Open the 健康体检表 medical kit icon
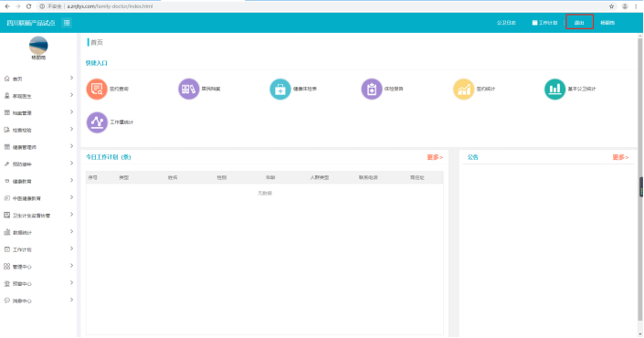This screenshot has width=644, height=338. (x=280, y=89)
